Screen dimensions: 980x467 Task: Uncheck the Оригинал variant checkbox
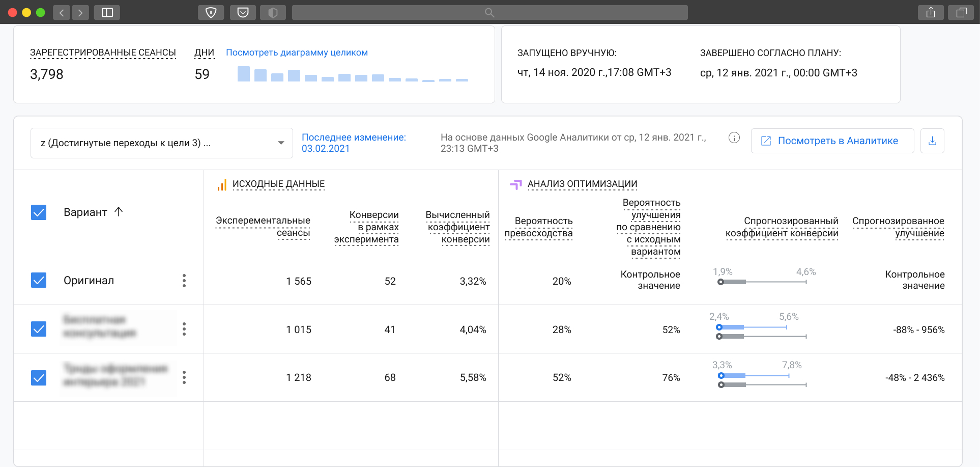click(x=39, y=280)
